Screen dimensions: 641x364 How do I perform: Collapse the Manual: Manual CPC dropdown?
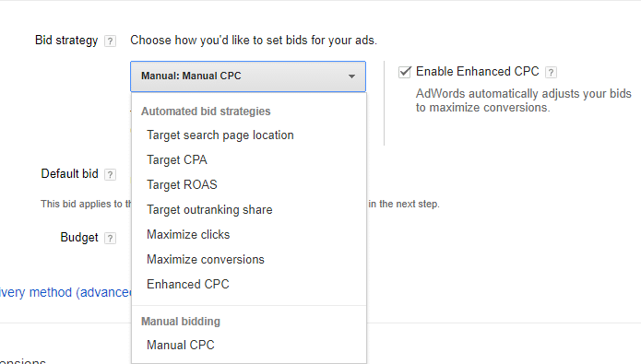point(248,76)
